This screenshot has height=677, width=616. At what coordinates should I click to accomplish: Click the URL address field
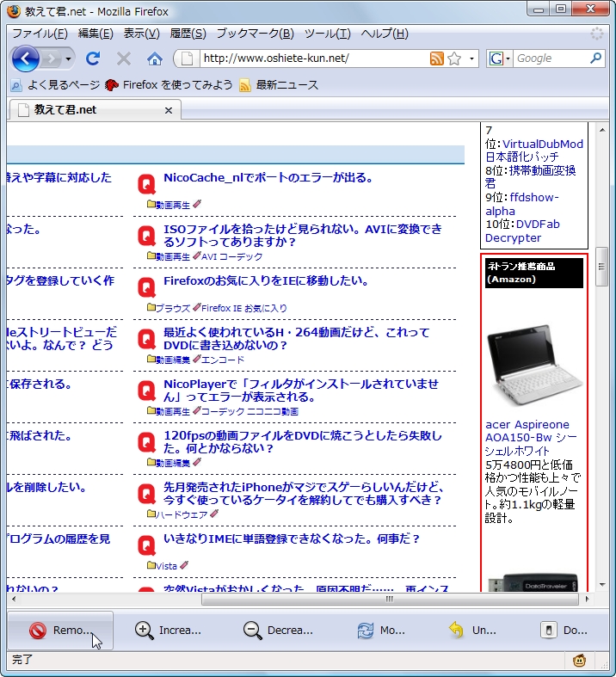(x=314, y=58)
